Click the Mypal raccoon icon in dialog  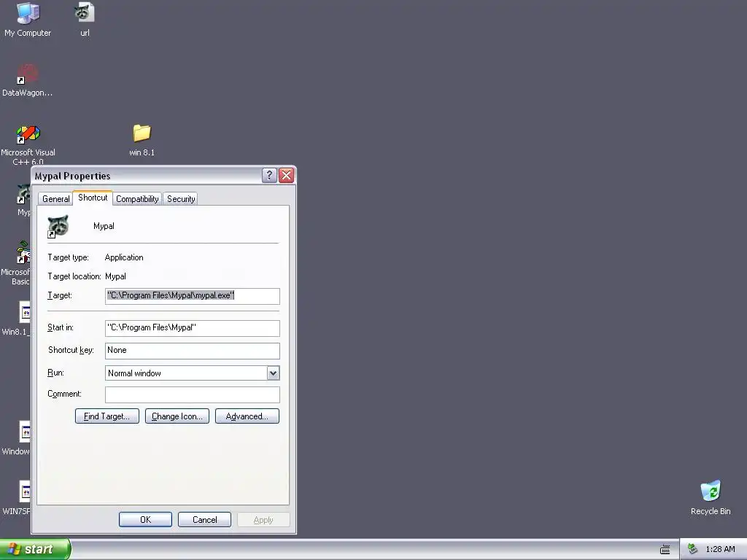click(x=58, y=226)
